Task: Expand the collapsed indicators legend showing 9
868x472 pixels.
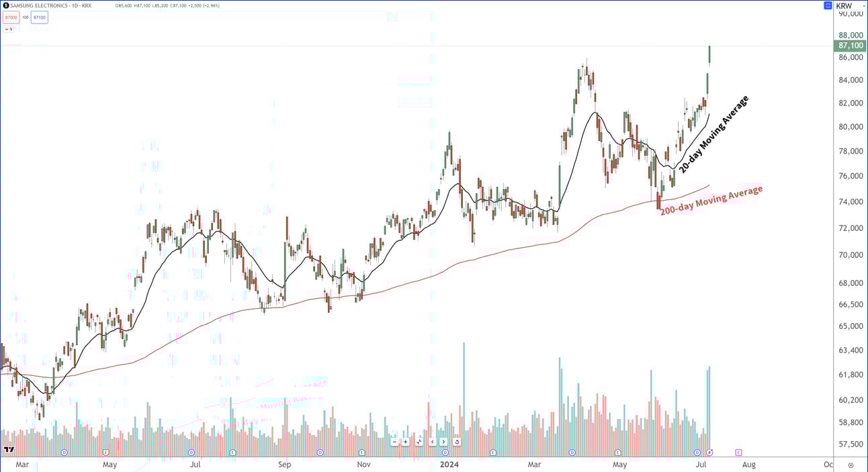Action: (x=9, y=29)
